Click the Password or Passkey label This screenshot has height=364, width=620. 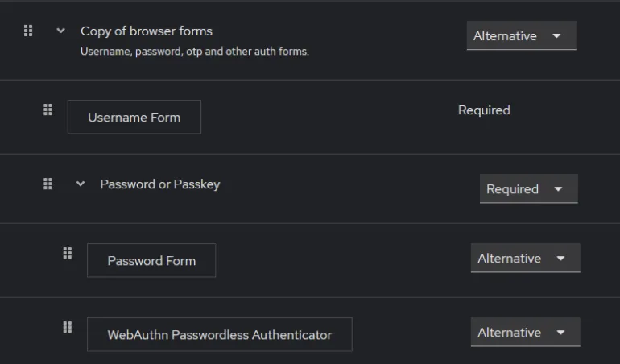pyautogui.click(x=159, y=184)
